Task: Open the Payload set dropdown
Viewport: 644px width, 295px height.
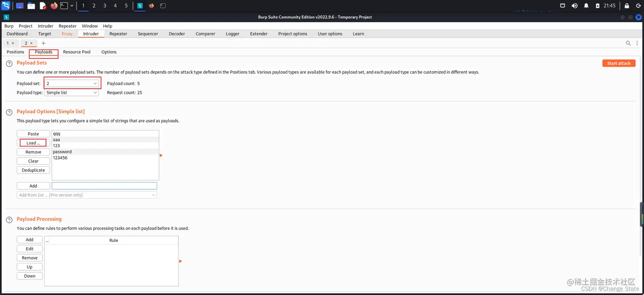Action: point(72,84)
